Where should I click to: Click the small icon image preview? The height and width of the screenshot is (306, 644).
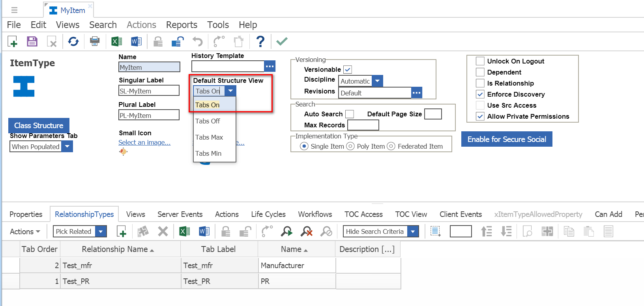[x=123, y=152]
